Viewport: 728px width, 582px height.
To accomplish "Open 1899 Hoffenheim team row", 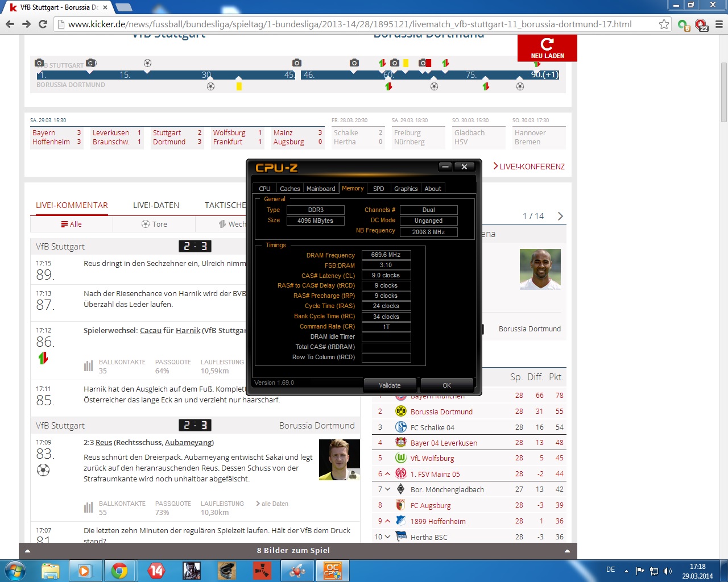I will pos(470,521).
